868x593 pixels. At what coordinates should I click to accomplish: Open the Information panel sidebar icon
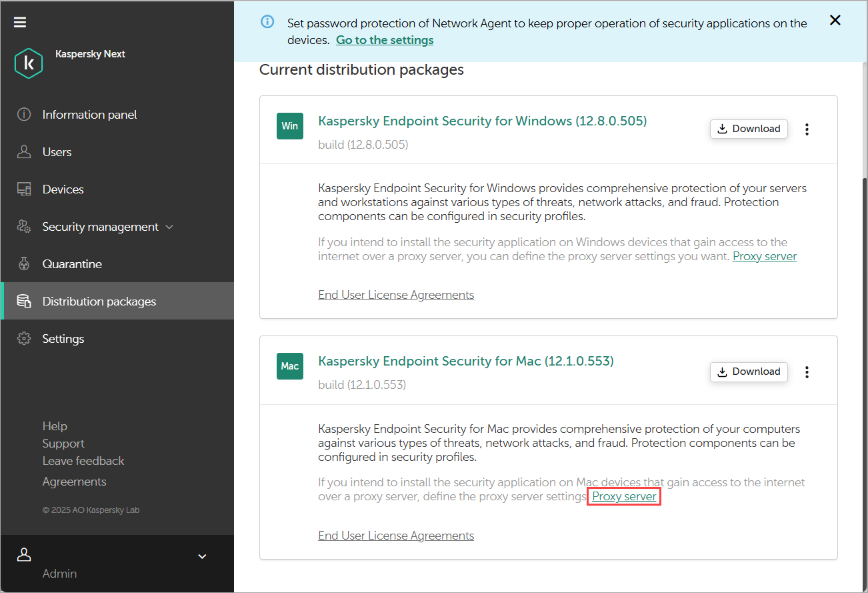pyautogui.click(x=24, y=114)
